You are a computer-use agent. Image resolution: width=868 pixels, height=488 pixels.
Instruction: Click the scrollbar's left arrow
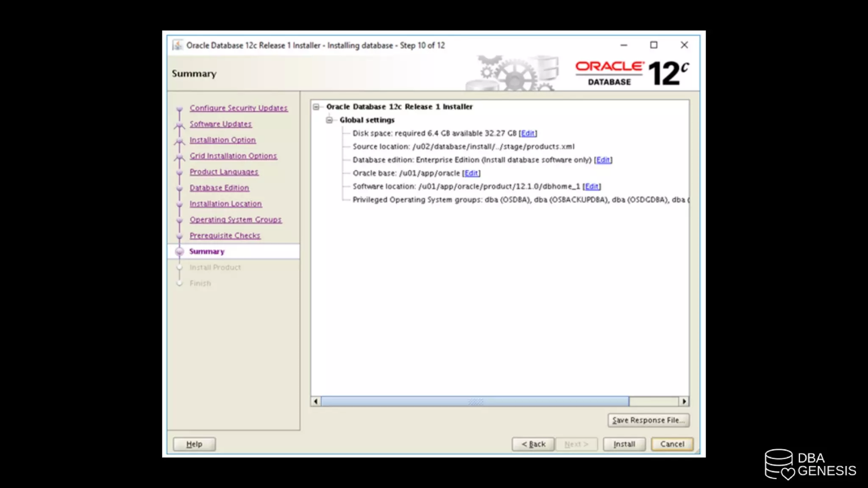click(x=315, y=401)
